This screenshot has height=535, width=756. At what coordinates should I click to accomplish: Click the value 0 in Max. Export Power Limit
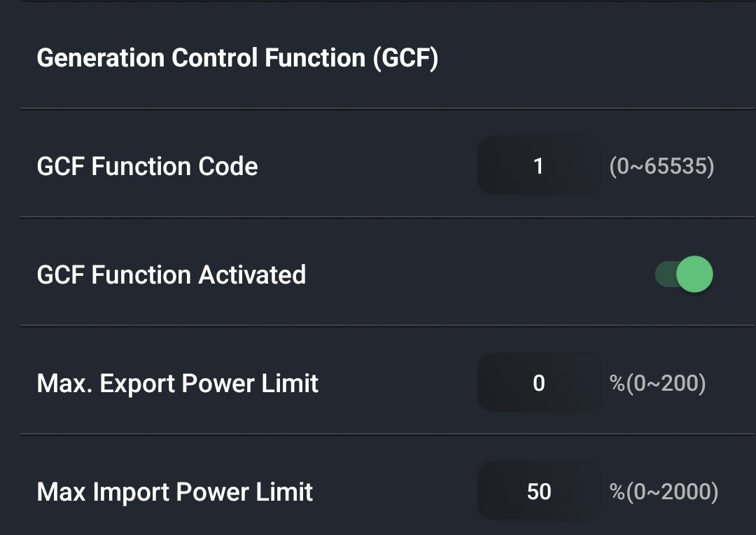point(539,384)
